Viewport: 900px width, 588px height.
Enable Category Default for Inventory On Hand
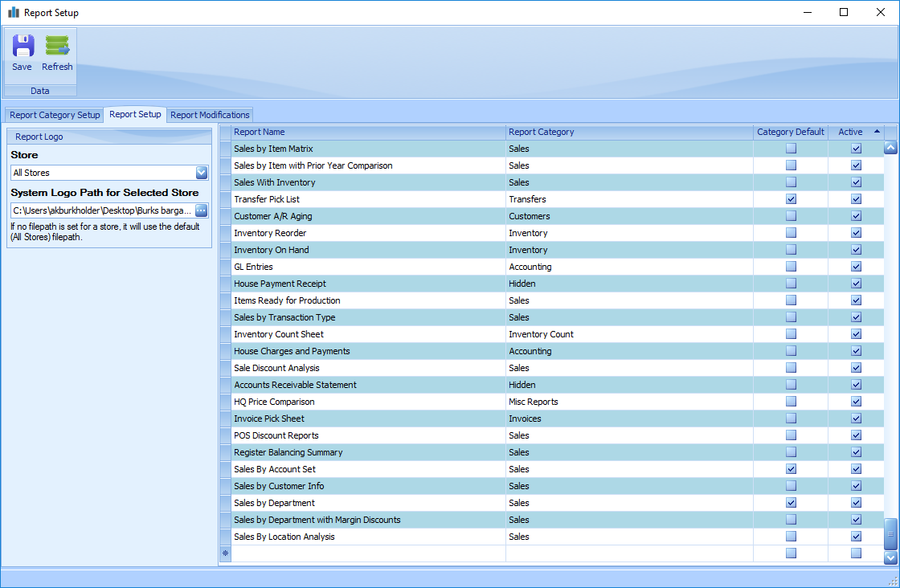pyautogui.click(x=791, y=250)
